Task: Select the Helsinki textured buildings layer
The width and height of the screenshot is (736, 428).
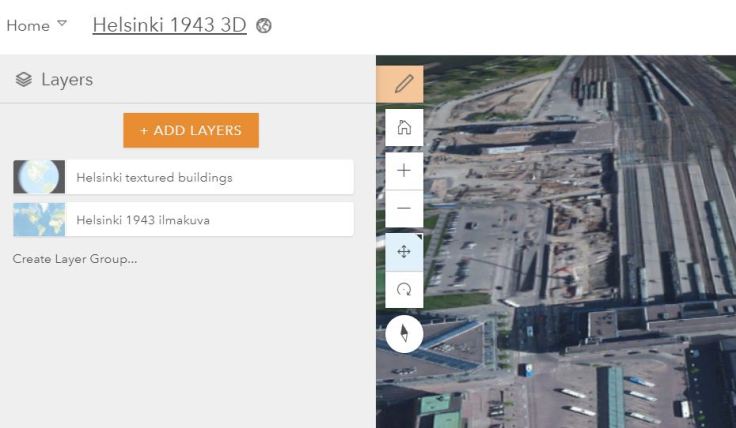Action: click(x=154, y=177)
